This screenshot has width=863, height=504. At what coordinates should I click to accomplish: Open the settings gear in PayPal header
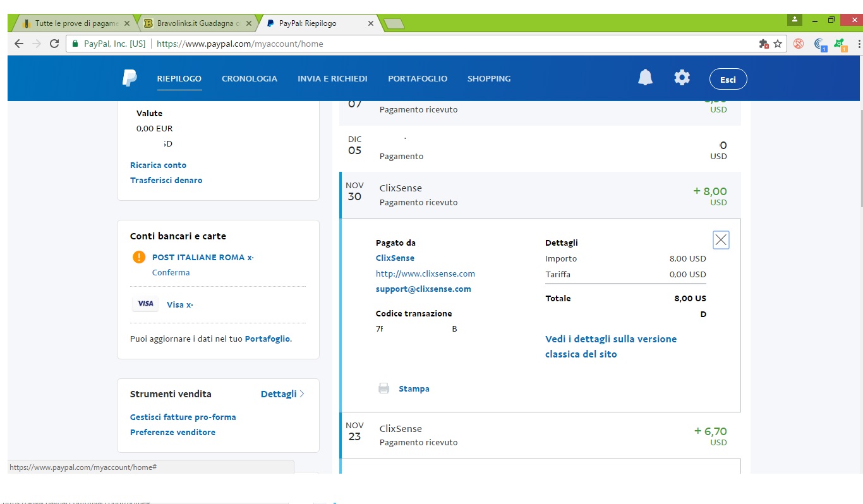[x=682, y=78]
